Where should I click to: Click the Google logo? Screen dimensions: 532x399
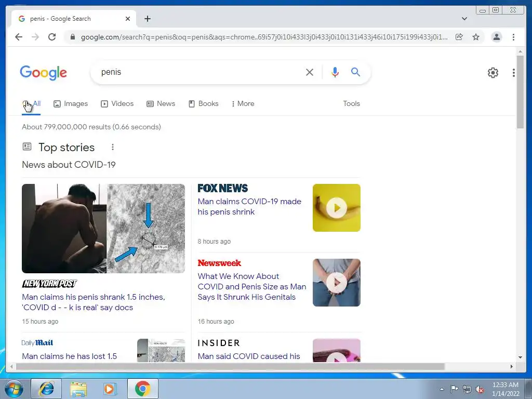pyautogui.click(x=44, y=73)
